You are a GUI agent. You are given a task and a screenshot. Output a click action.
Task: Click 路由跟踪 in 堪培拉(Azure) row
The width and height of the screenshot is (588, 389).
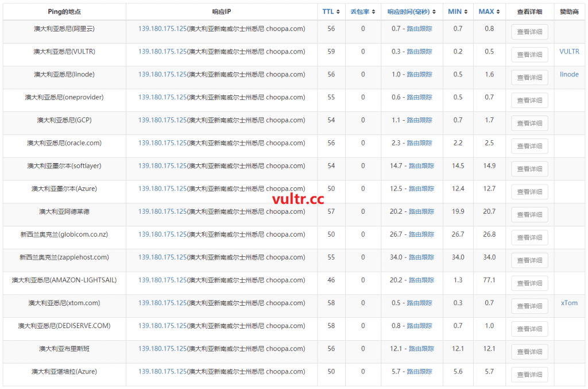point(419,371)
